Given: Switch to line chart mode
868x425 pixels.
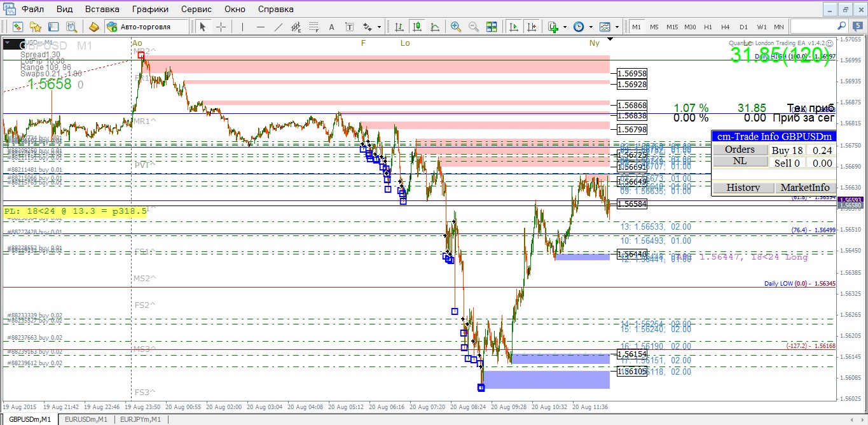Looking at the screenshot, I should 435,27.
